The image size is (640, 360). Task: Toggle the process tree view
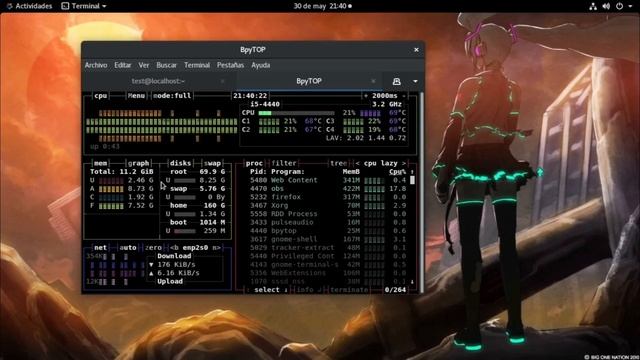pyautogui.click(x=338, y=163)
